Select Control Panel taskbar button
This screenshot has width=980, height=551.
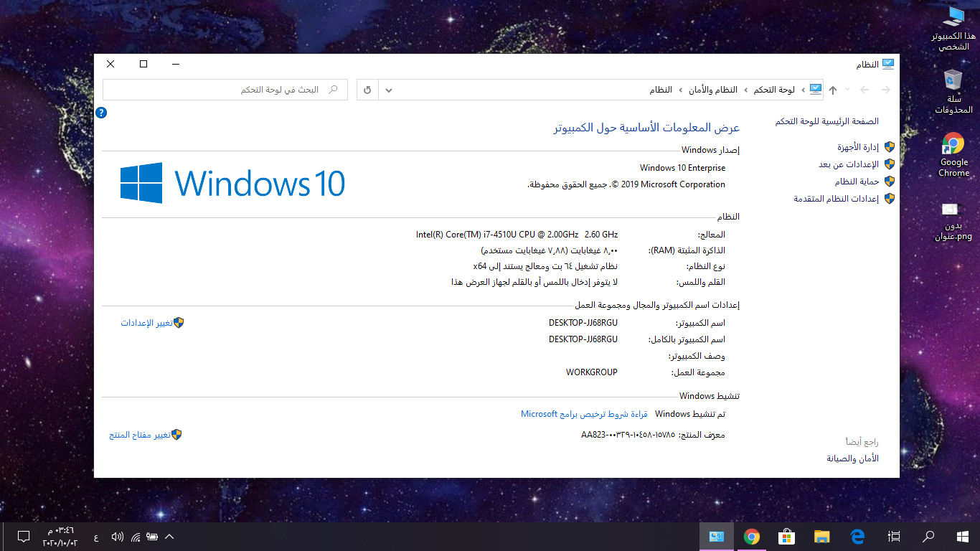[x=717, y=537]
